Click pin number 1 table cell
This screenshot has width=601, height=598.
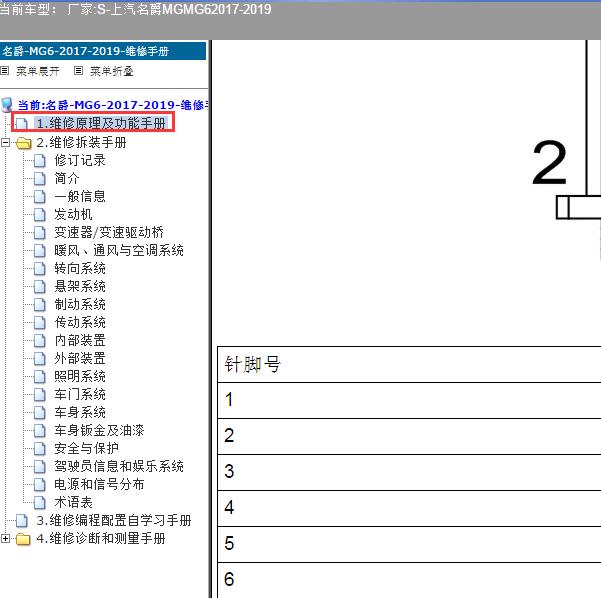tap(409, 400)
